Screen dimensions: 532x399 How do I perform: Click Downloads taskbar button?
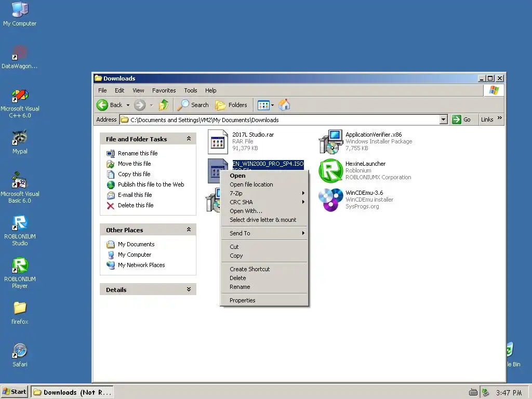pyautogui.click(x=72, y=393)
